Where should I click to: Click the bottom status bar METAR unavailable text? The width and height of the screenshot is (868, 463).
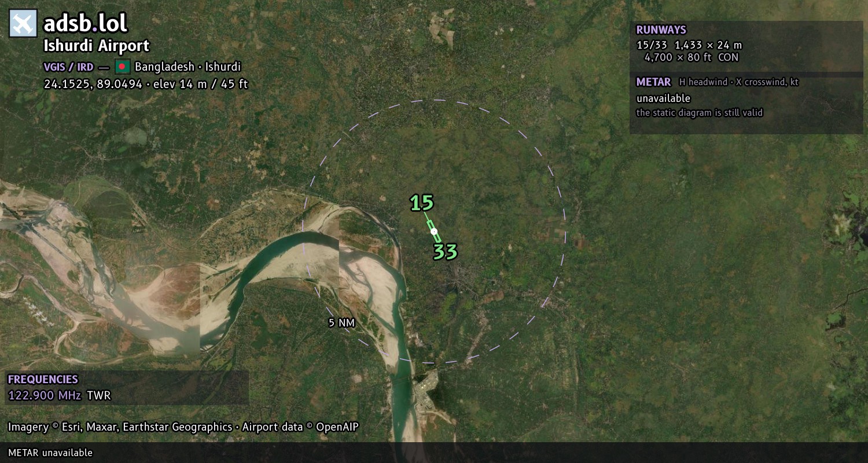pos(50,453)
